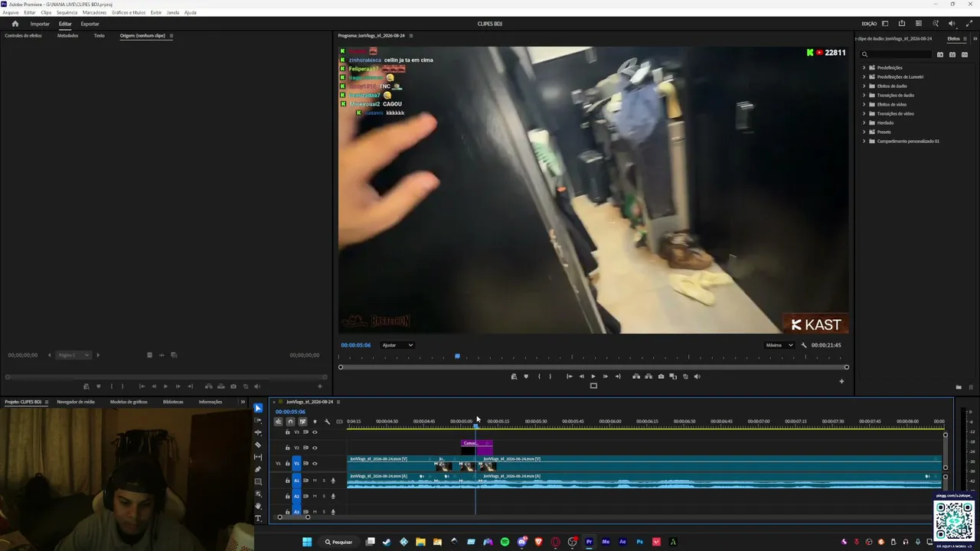Image resolution: width=980 pixels, height=551 pixels.
Task: Switch to the Navegador de mídia tab
Action: [x=76, y=402]
